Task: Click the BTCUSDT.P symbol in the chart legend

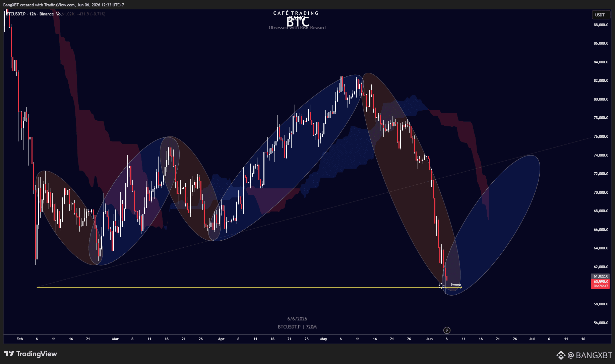Action: coord(16,14)
